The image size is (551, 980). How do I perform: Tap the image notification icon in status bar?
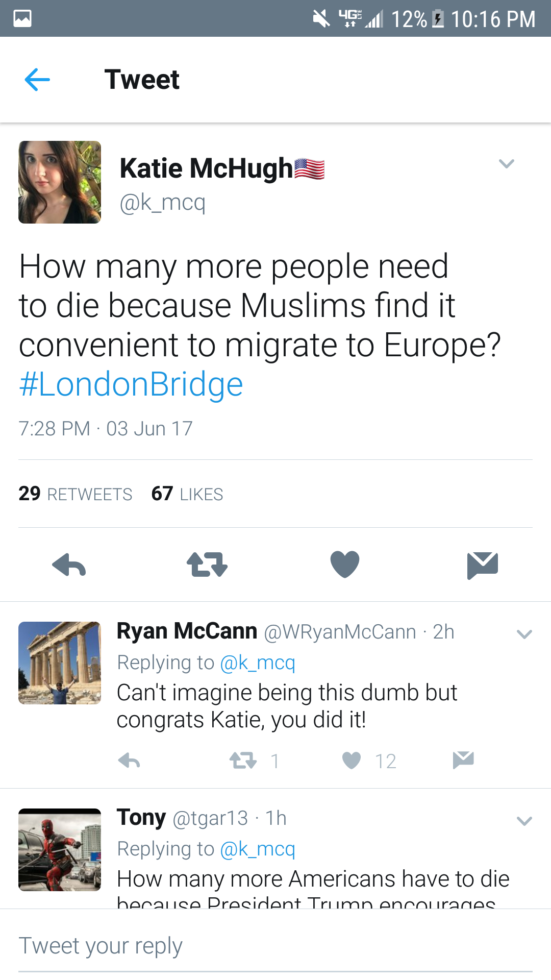pyautogui.click(x=22, y=18)
